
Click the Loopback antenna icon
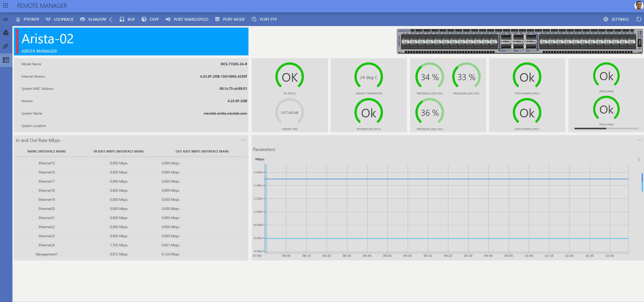click(48, 19)
